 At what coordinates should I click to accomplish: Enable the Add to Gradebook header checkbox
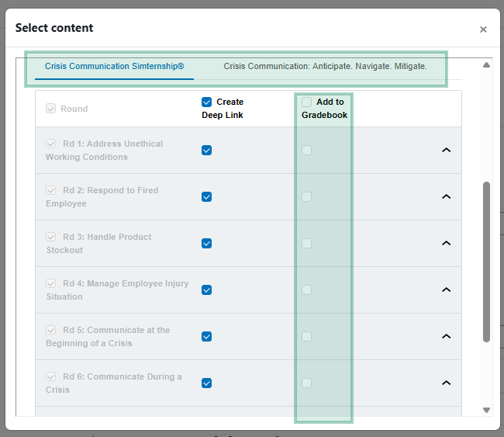click(306, 102)
